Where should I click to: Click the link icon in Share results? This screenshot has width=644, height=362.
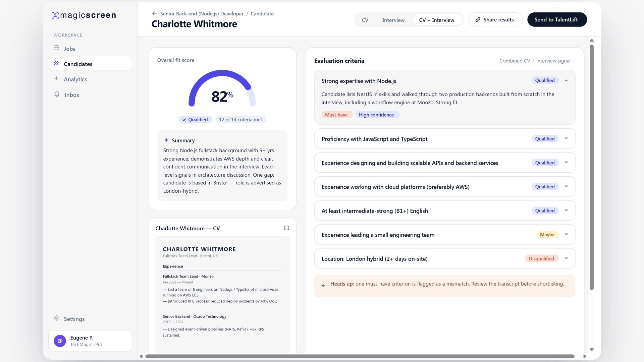pos(478,19)
